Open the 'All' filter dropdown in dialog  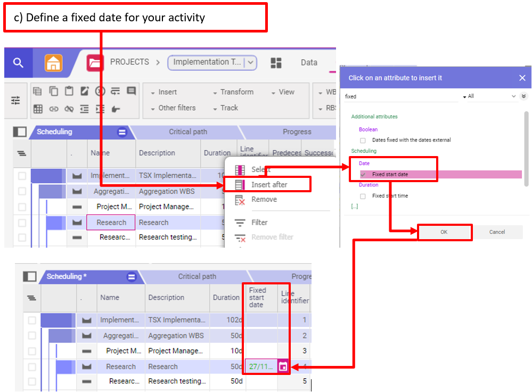pos(489,96)
